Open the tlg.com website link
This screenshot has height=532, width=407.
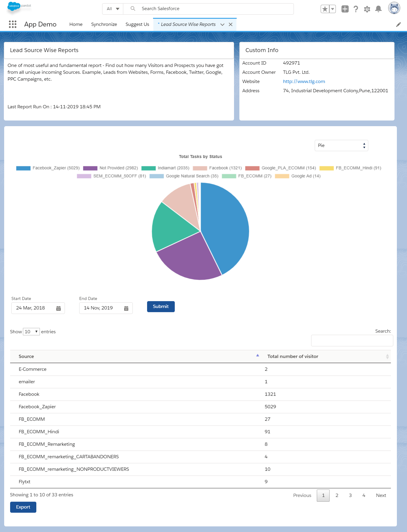tap(304, 82)
